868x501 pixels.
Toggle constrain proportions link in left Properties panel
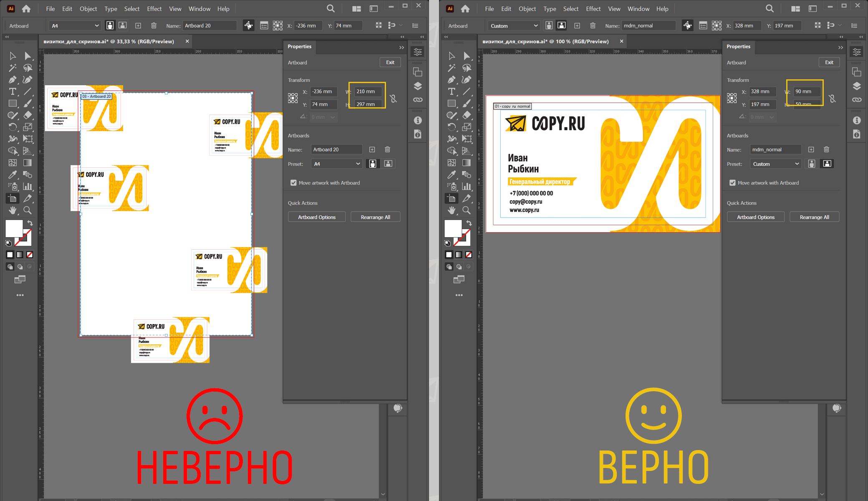(393, 99)
